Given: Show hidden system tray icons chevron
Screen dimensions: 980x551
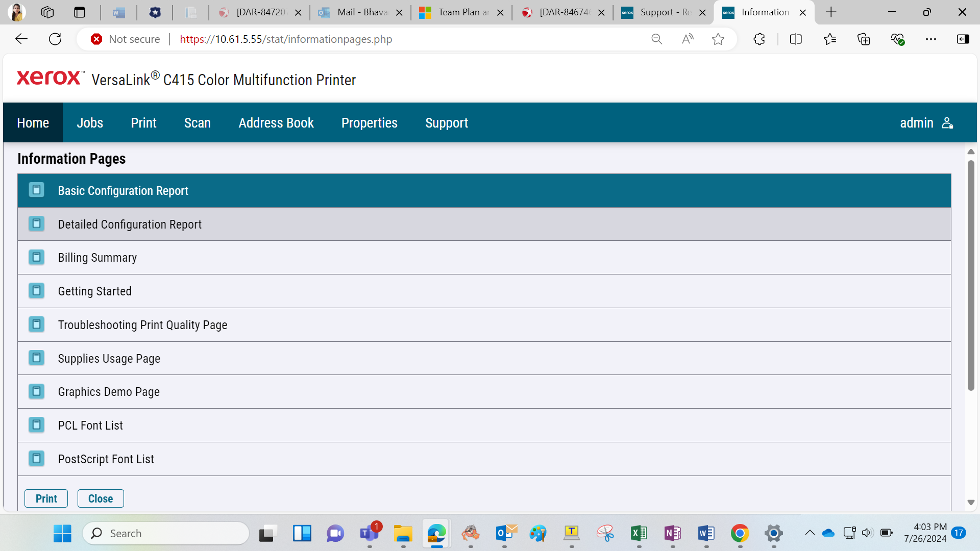Looking at the screenshot, I should (810, 533).
